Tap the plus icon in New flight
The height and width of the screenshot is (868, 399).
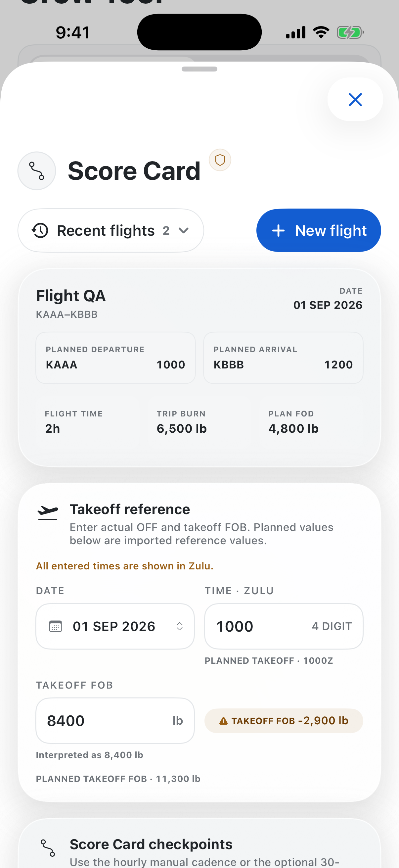(x=278, y=230)
